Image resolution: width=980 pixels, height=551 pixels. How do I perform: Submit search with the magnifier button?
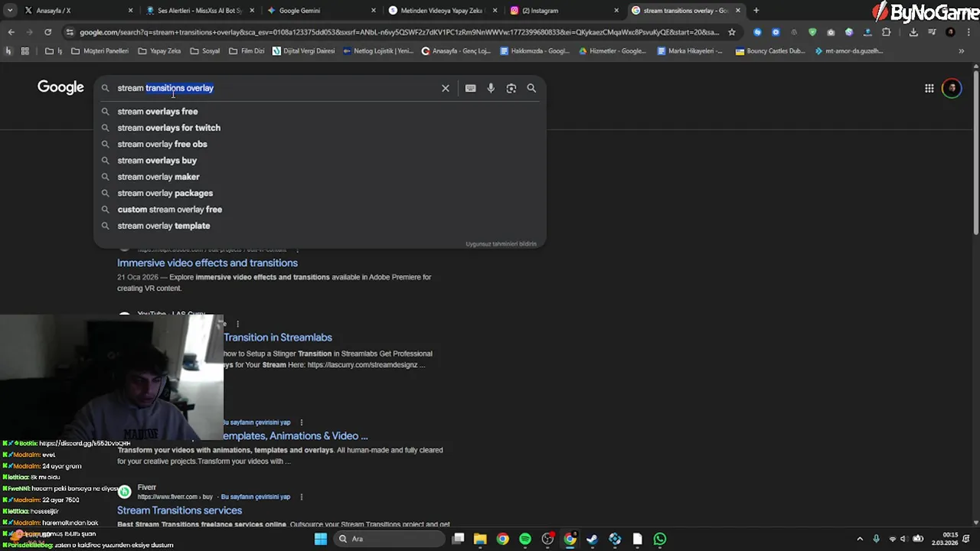pos(531,88)
